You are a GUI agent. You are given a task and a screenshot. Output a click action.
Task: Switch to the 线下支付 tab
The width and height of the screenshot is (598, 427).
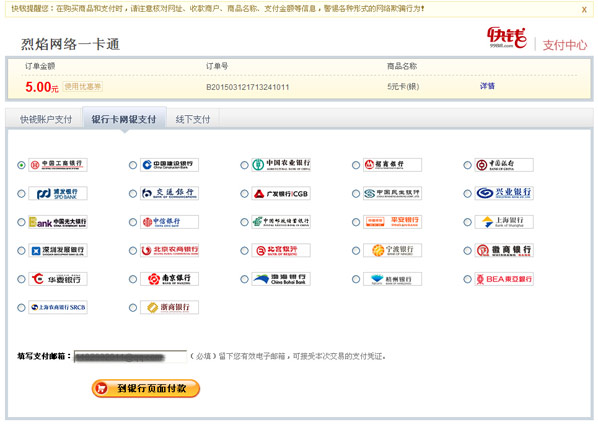click(193, 119)
